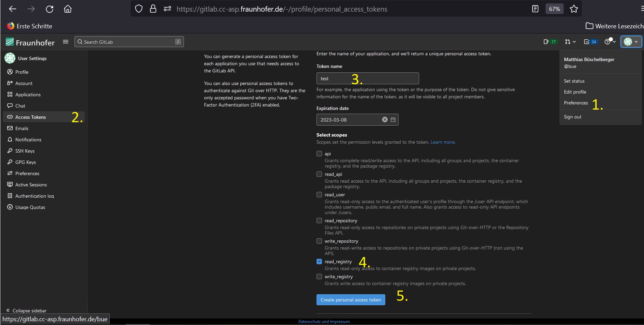Reload the page with the refresh icon
This screenshot has width=644, height=325.
50,9
